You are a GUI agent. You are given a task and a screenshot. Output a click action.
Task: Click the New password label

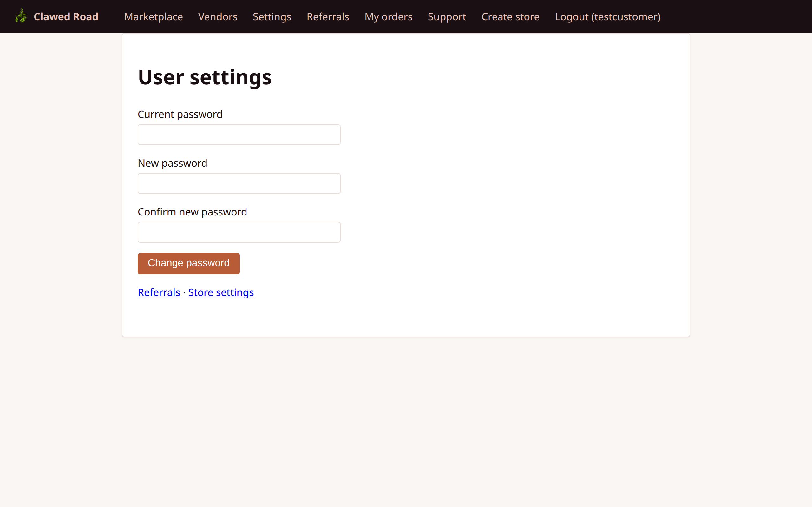click(172, 163)
